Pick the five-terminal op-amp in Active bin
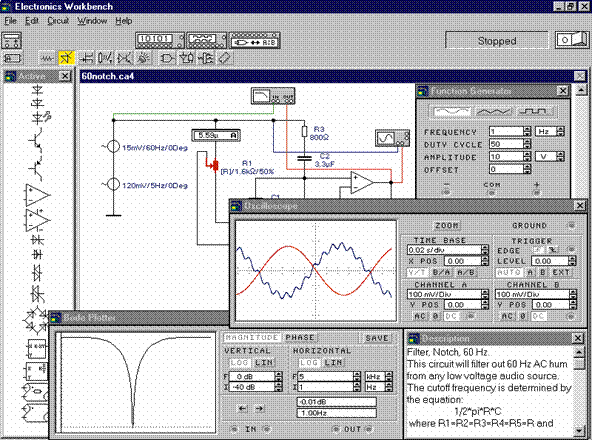 pos(37,220)
